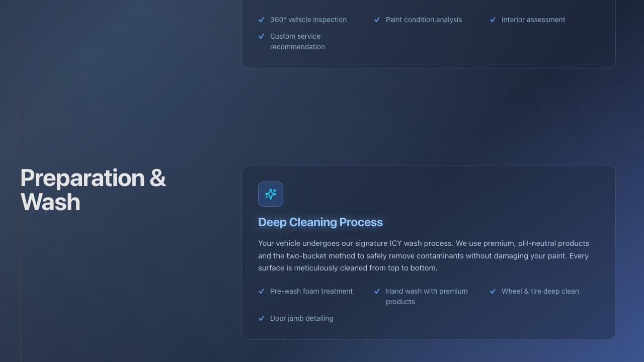The width and height of the screenshot is (644, 362).
Task: Click the 360° vehicle inspection label
Action: 308,20
